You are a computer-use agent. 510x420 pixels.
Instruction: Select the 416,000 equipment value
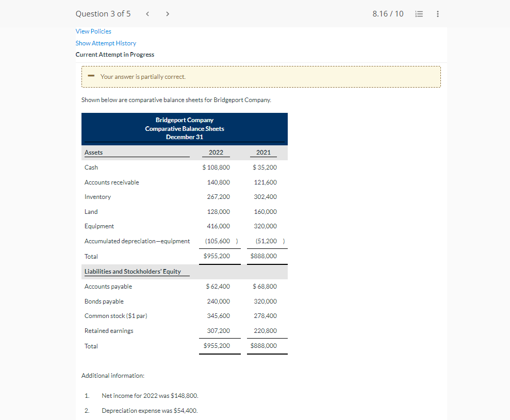pos(218,226)
